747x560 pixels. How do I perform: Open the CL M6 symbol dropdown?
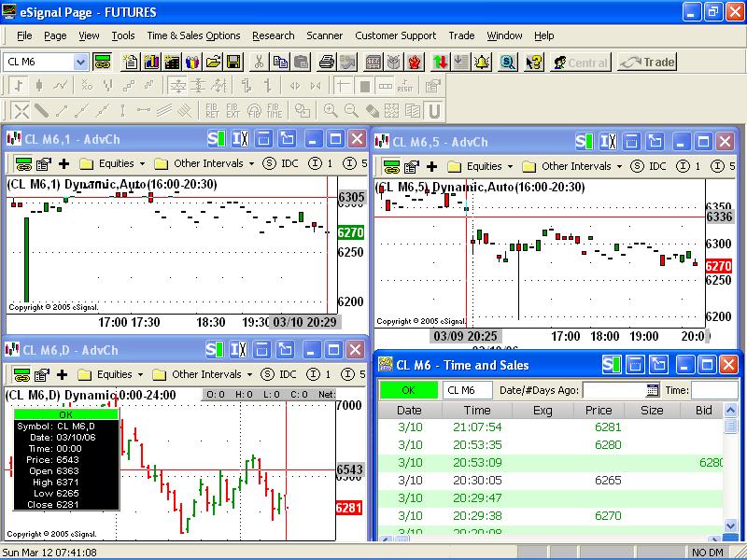point(80,63)
